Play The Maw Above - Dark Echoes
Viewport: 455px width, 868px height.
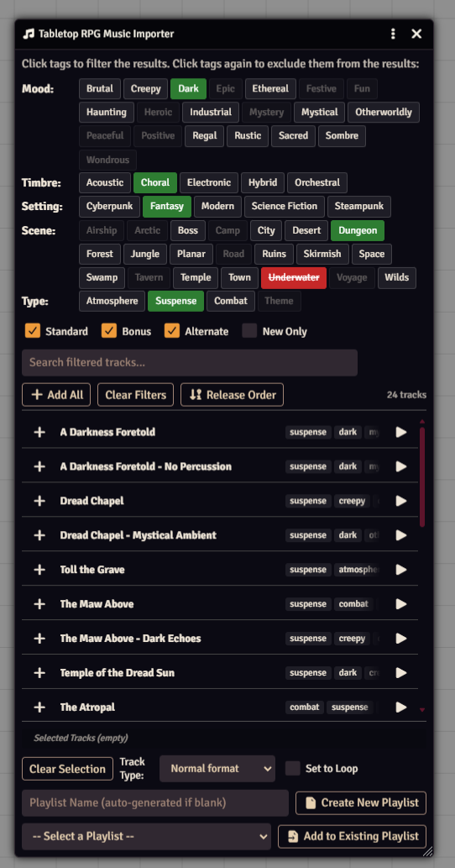[x=401, y=638]
